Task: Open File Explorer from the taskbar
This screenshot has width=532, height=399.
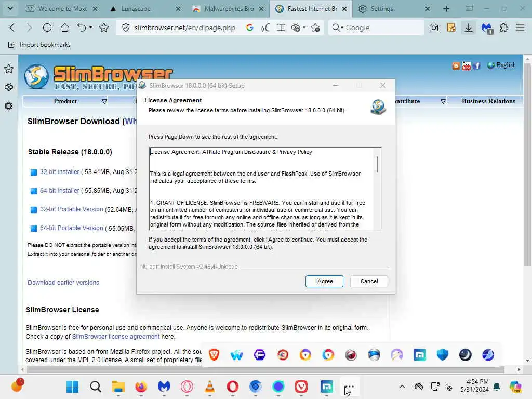Action: 118,387
